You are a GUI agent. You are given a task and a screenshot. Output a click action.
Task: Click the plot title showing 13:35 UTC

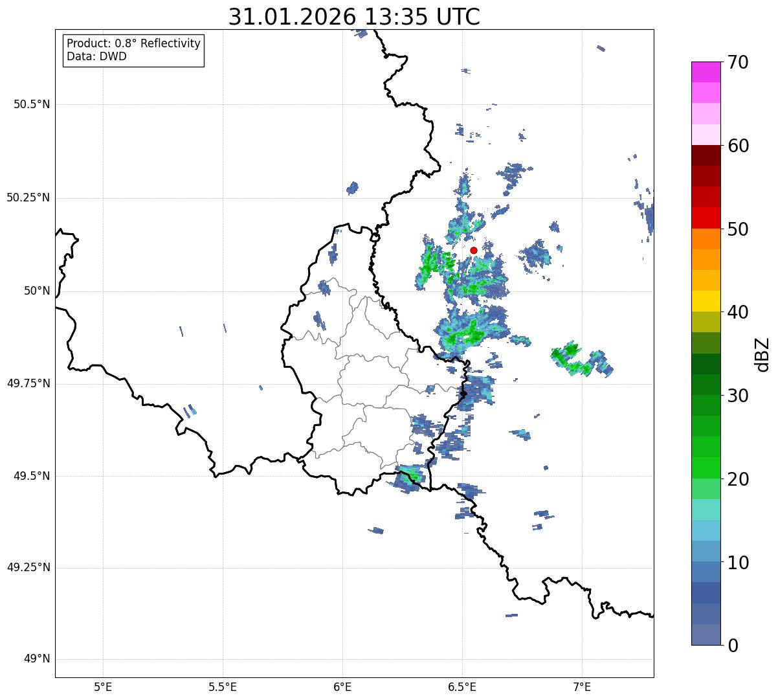click(x=354, y=17)
